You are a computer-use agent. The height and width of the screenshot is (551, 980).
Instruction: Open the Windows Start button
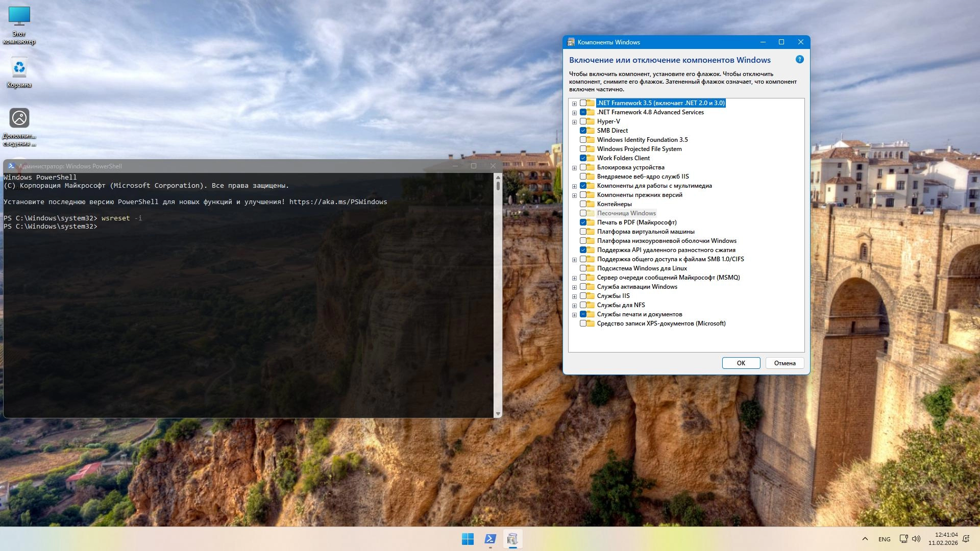(x=468, y=539)
